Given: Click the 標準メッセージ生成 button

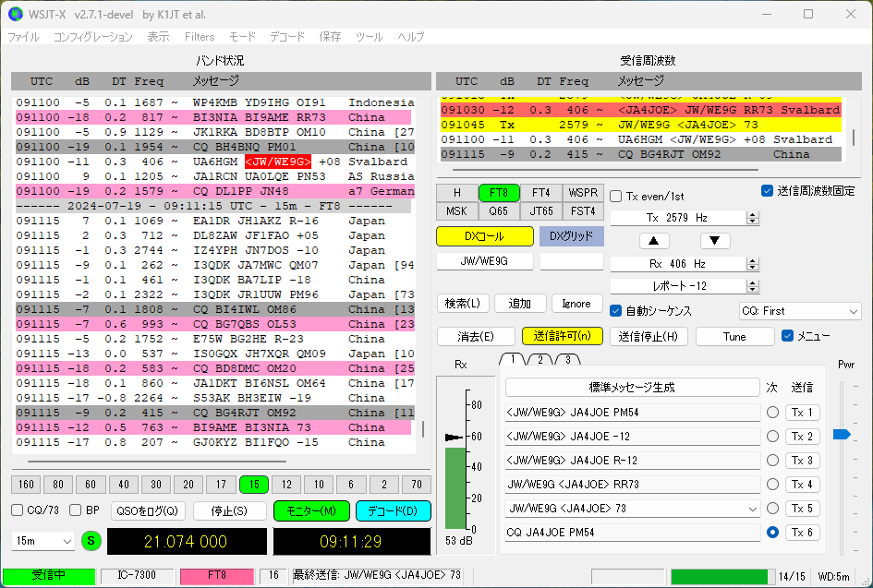Looking at the screenshot, I should coord(633,387).
